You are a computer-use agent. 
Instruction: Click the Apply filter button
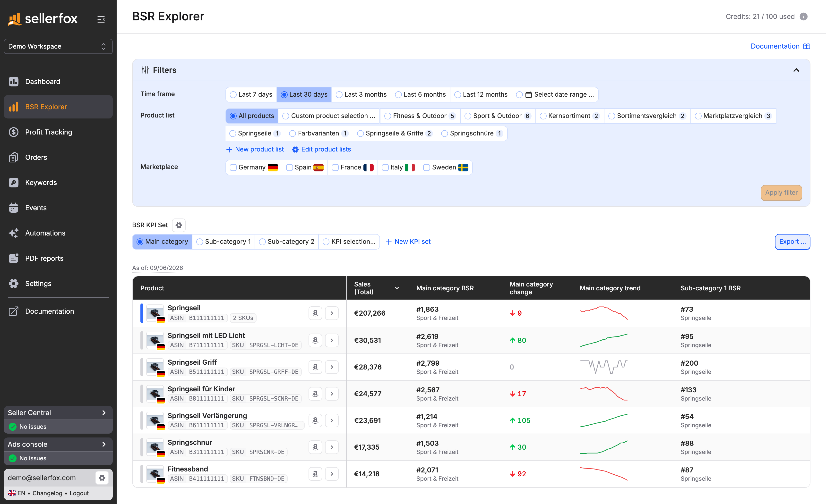[781, 193]
